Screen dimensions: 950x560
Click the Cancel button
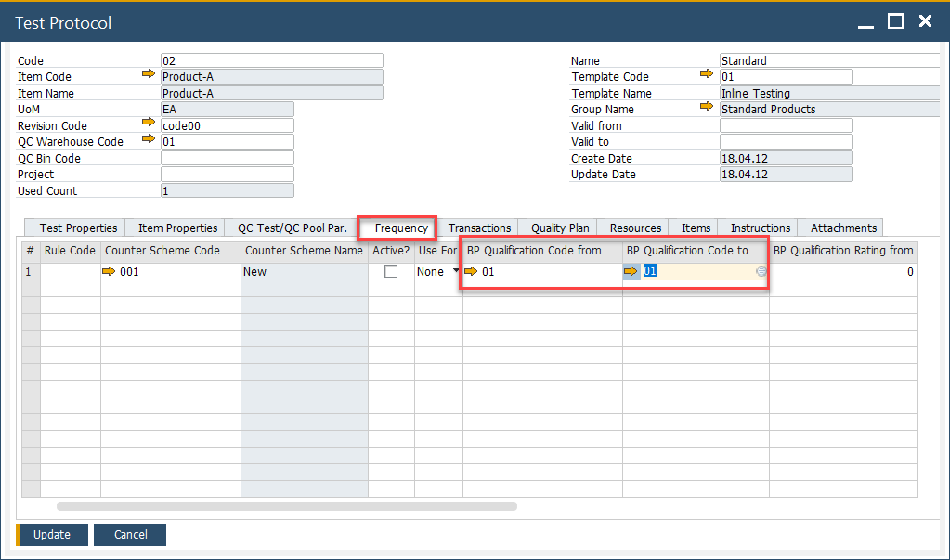click(x=131, y=534)
